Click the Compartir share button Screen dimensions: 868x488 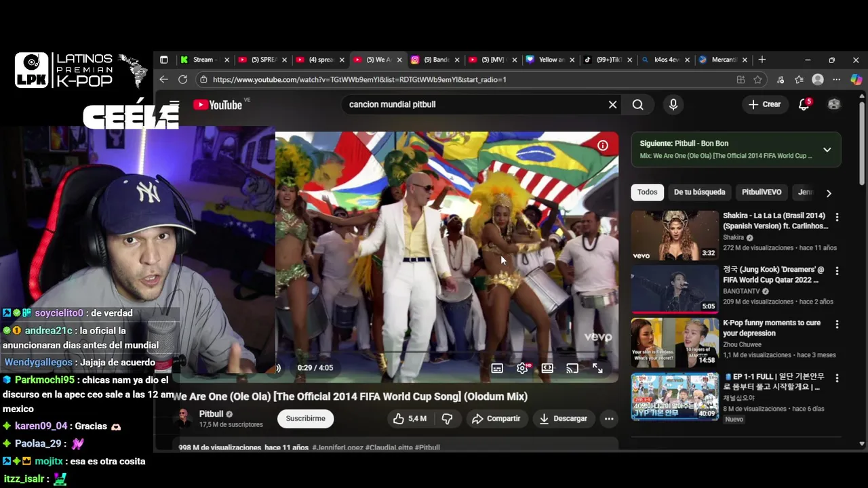(496, 419)
